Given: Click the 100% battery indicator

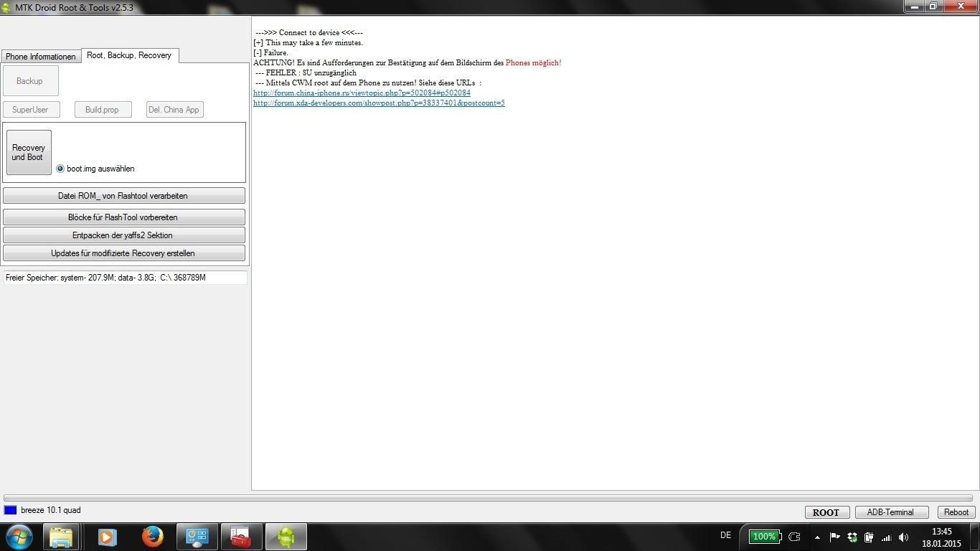Looking at the screenshot, I should click(x=764, y=537).
